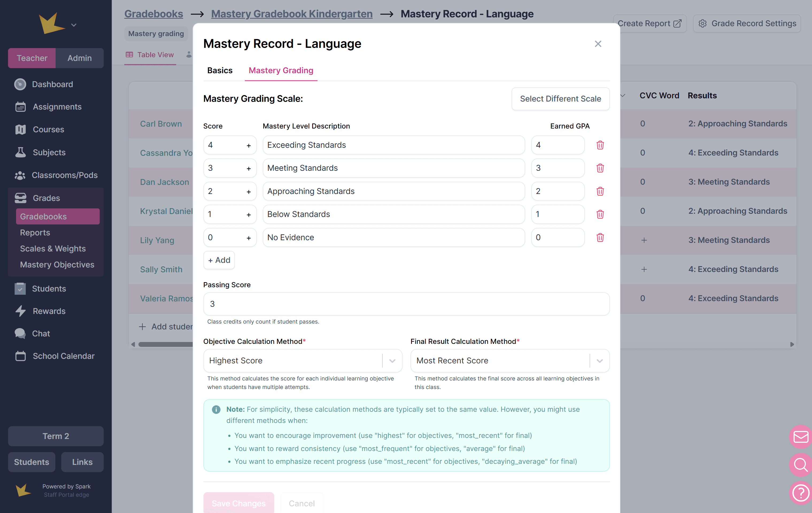This screenshot has width=812, height=513.
Task: Click the Passing Score input field
Action: 406,304
